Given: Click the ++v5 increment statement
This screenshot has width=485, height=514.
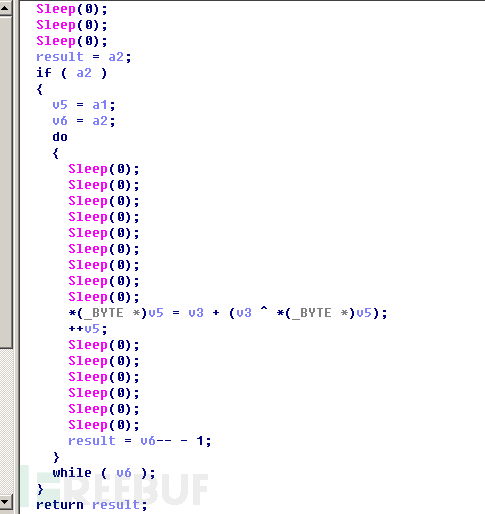Looking at the screenshot, I should click(88, 329).
